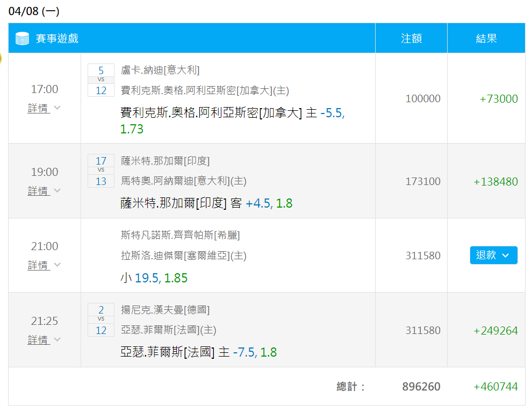Select the 結果 column header
This screenshot has width=532, height=412.
(x=486, y=38)
